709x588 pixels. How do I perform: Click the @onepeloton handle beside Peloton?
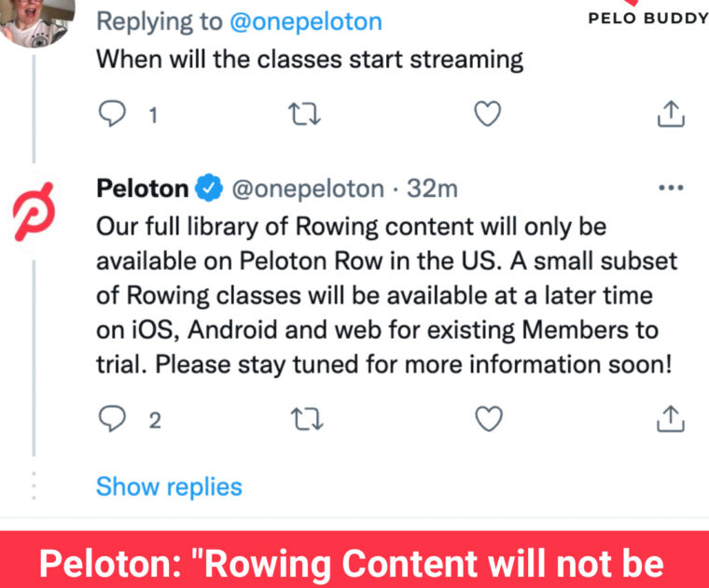click(x=307, y=189)
